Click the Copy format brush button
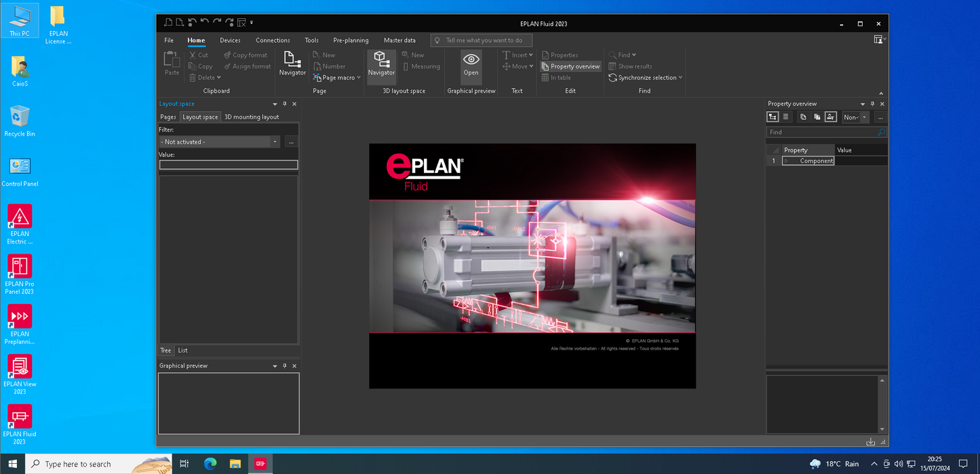 [x=246, y=55]
